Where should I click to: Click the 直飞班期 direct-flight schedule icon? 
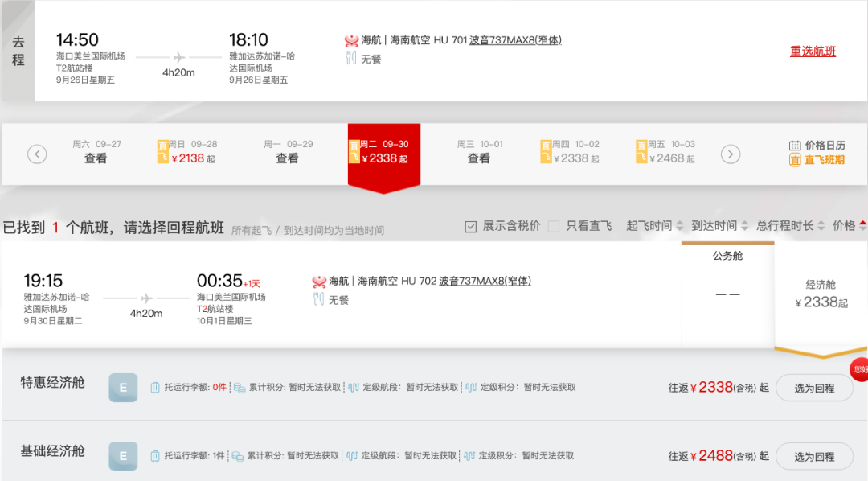point(795,158)
